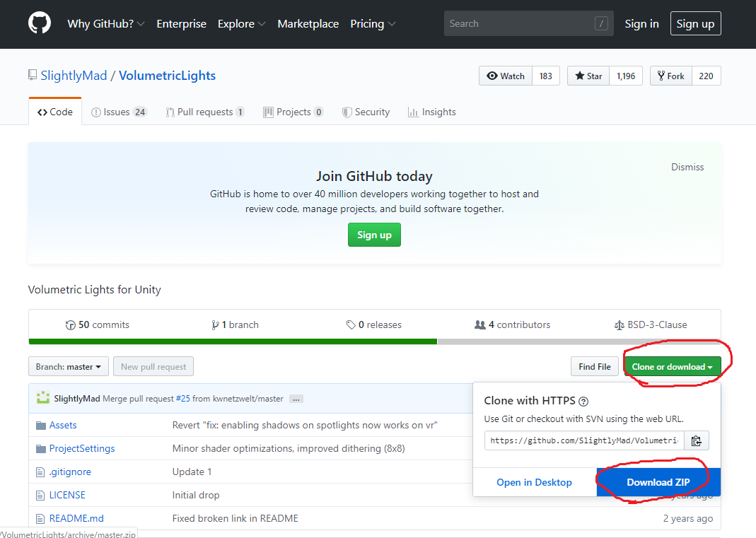Watch the VolumetricLights repository
The height and width of the screenshot is (538, 756).
505,76
